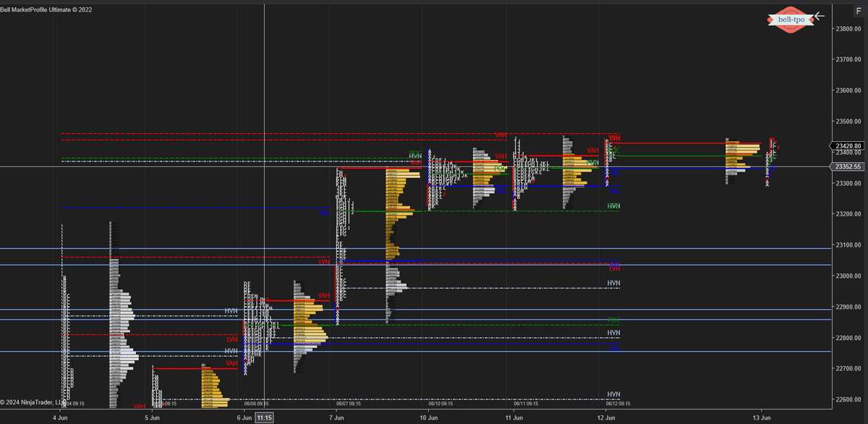Click the 22600.00 price axis label

coord(848,399)
